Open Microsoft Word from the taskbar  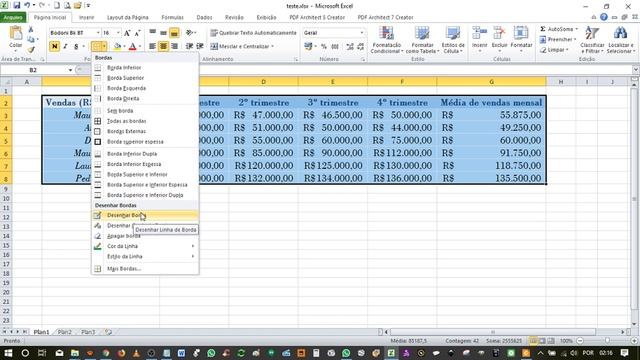coord(181,353)
